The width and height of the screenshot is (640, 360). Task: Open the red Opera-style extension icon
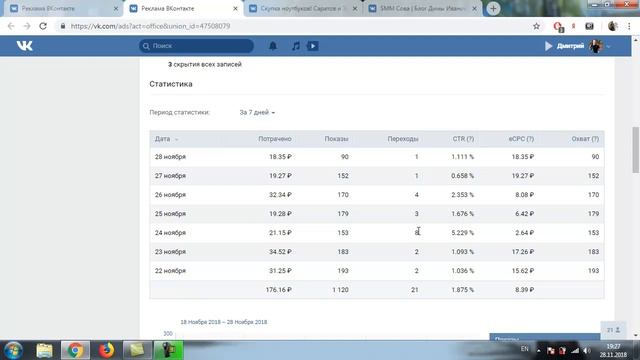click(558, 27)
